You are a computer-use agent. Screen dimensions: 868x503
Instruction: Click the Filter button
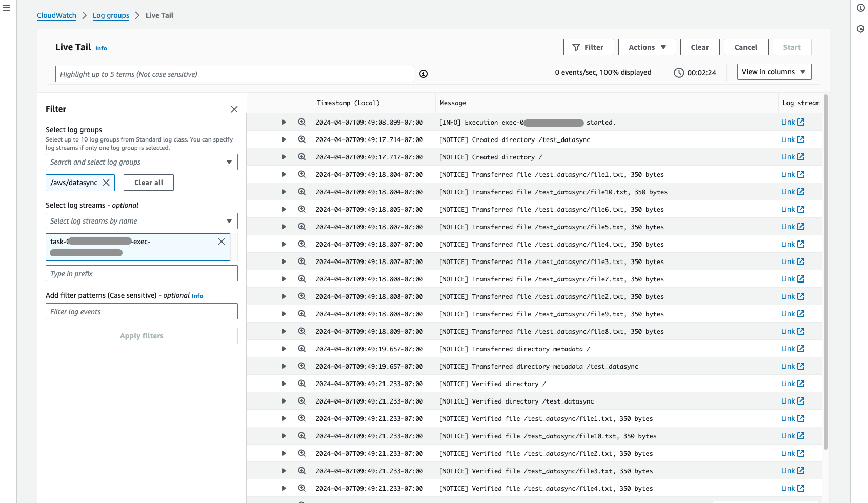pyautogui.click(x=589, y=47)
